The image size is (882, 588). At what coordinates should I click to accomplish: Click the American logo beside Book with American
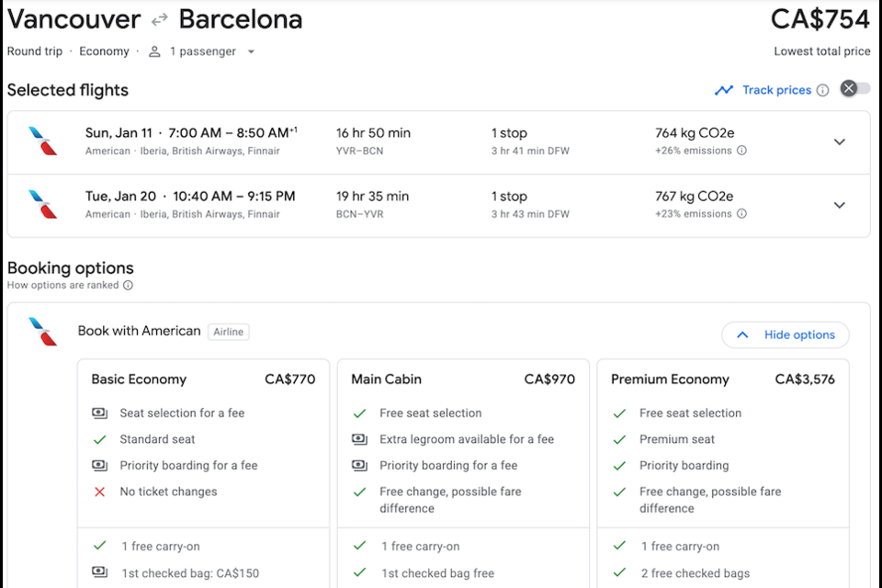click(x=42, y=332)
